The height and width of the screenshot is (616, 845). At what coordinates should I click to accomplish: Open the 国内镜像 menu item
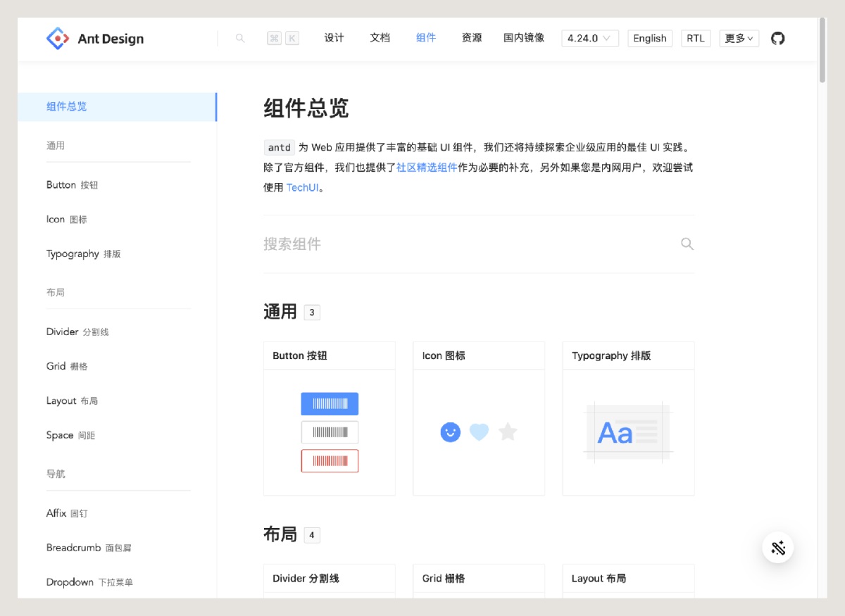[x=524, y=38]
